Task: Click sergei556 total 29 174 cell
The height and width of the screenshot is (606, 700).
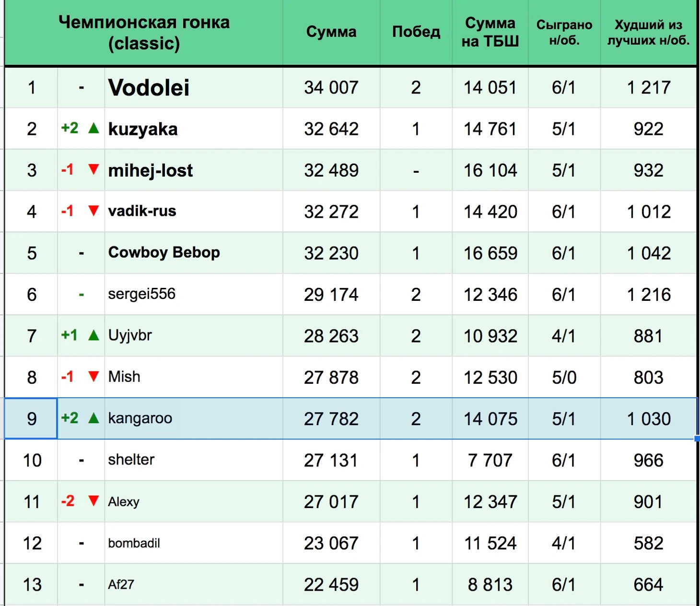Action: click(331, 295)
